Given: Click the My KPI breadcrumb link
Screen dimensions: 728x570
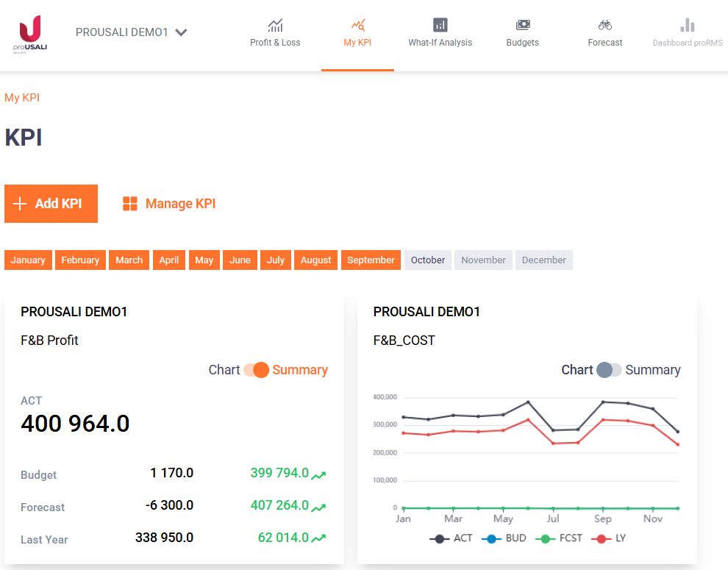Looking at the screenshot, I should coord(22,98).
